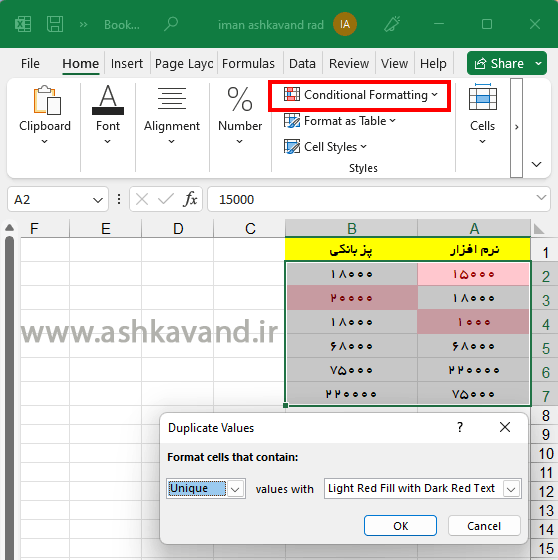Open the Review tab
This screenshot has height=560, width=558.
tap(349, 64)
